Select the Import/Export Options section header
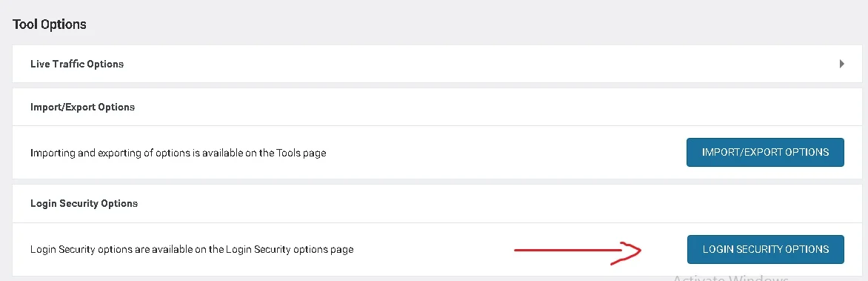 click(82, 107)
